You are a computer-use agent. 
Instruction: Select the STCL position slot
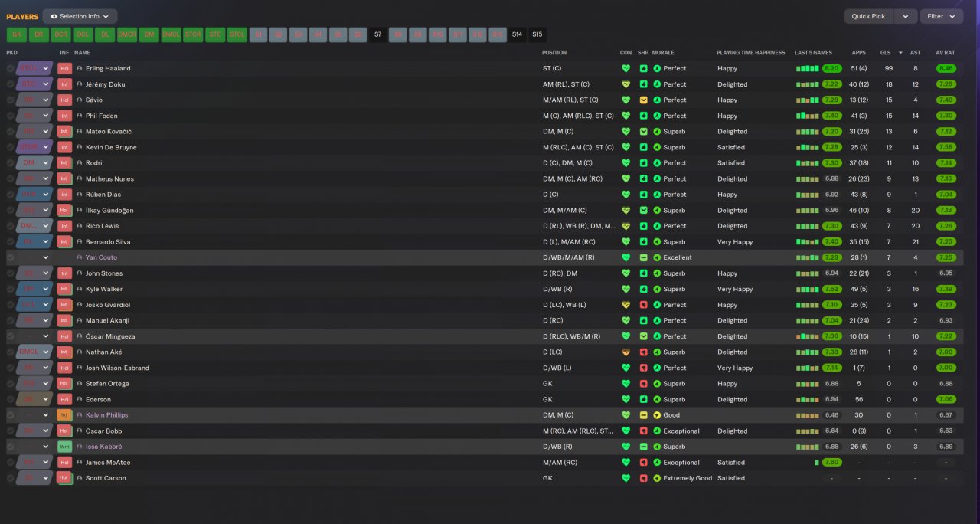[x=237, y=34]
